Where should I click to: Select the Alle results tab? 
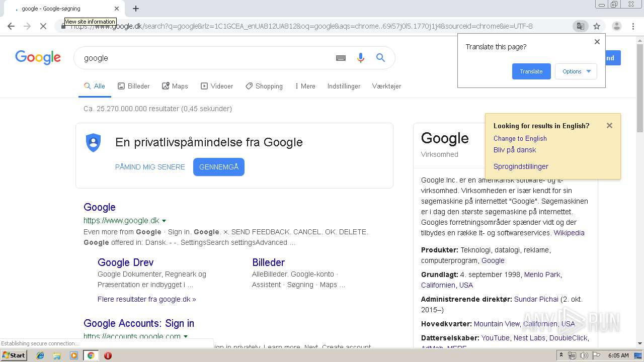click(95, 86)
